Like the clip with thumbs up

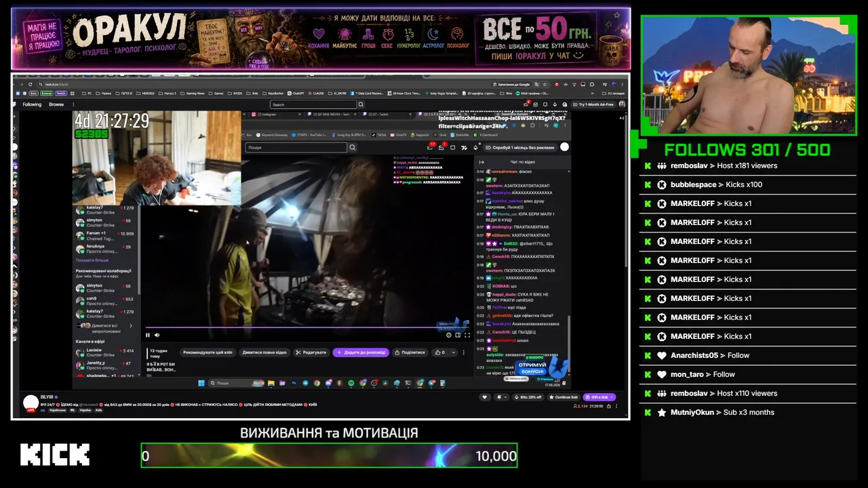[441, 352]
